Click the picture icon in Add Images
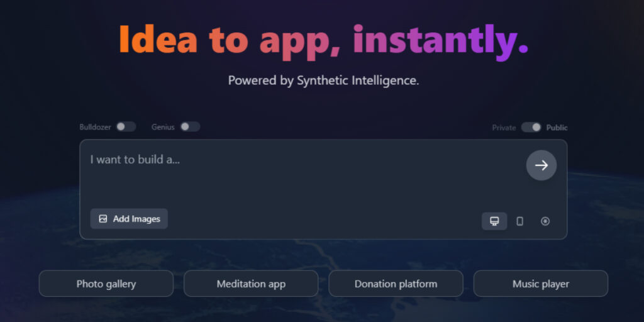This screenshot has height=322, width=644. pyautogui.click(x=103, y=219)
